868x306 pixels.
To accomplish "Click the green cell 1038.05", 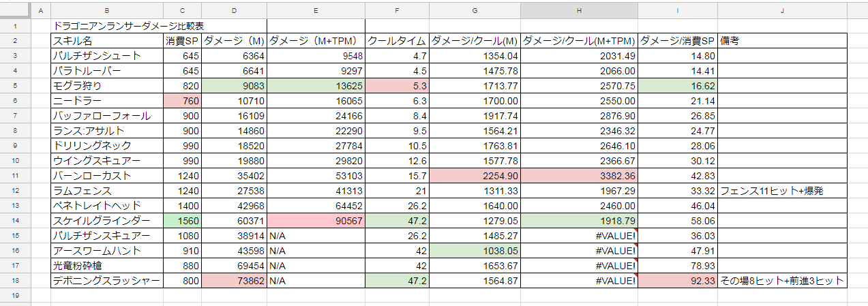I will (x=475, y=251).
